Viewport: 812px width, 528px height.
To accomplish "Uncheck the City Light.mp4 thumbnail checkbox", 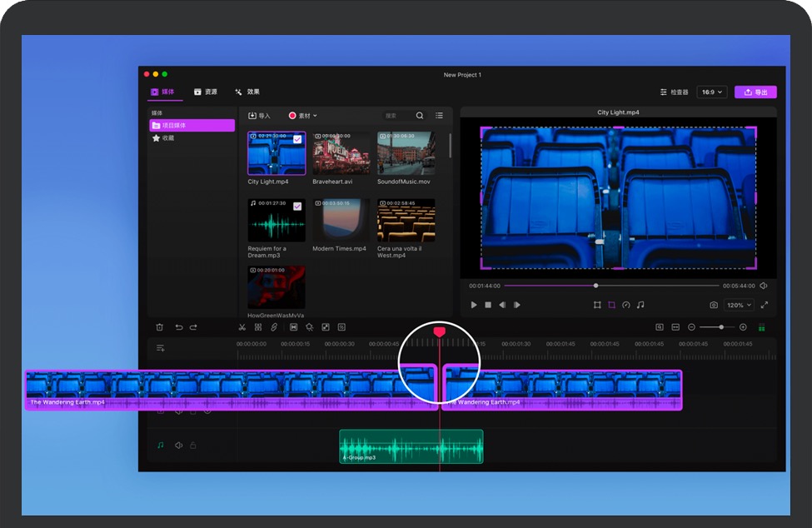I will (x=297, y=139).
